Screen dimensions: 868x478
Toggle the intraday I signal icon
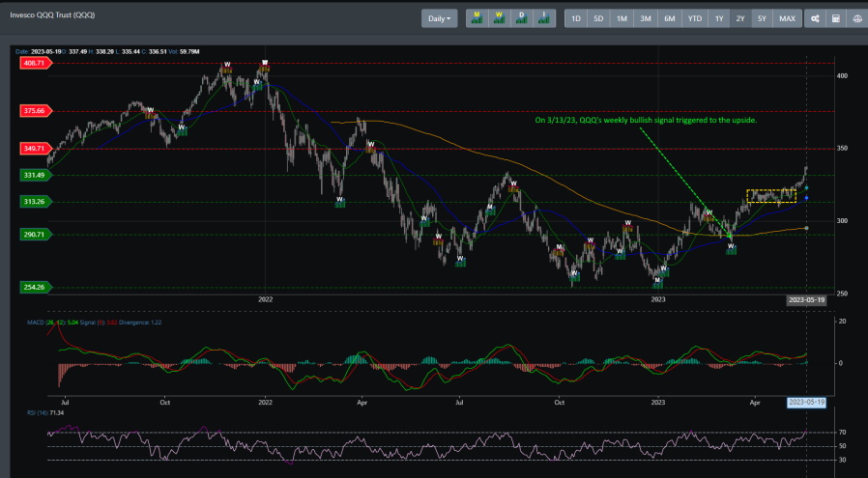(544, 18)
